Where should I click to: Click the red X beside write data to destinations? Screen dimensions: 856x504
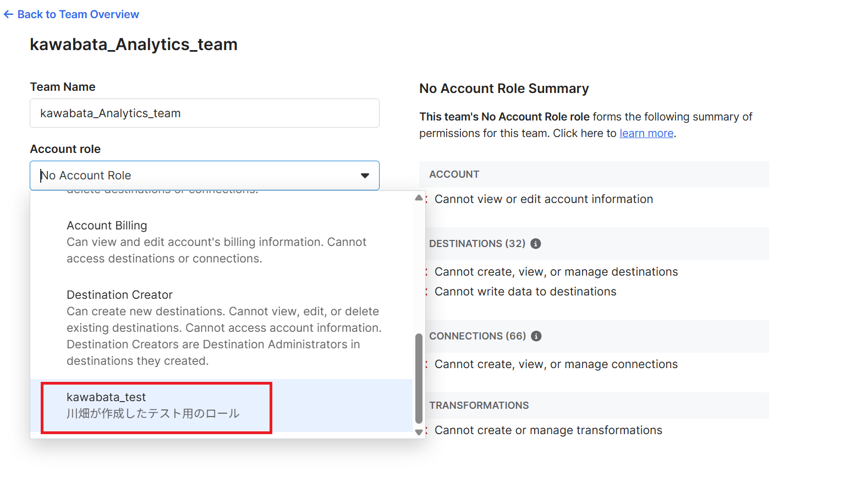(x=426, y=292)
